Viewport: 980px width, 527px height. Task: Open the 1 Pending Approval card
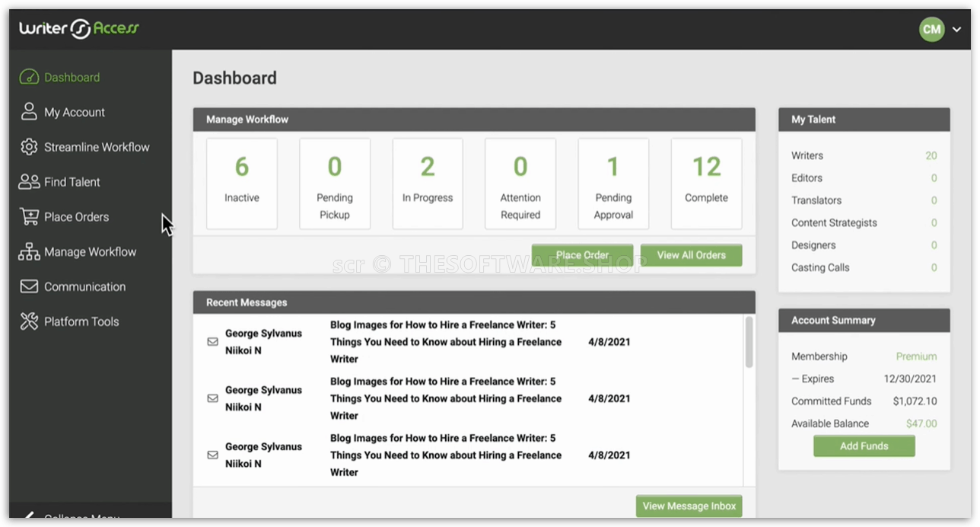click(613, 184)
